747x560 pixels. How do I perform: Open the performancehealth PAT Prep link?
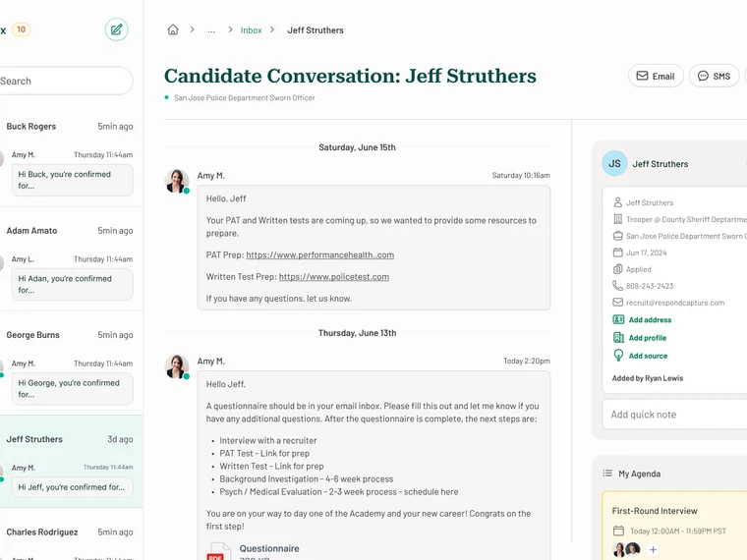click(x=319, y=255)
